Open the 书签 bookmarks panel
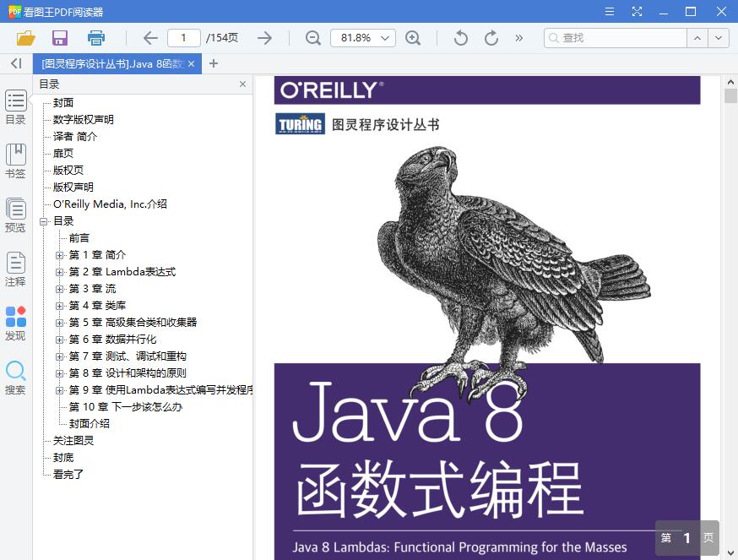Screen dimensions: 738x560 click(x=15, y=161)
